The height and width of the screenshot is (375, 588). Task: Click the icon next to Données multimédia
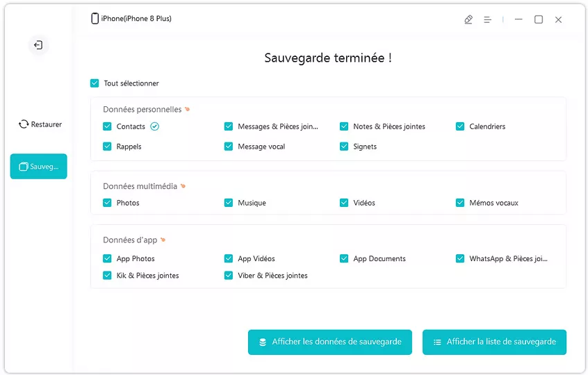coord(183,186)
